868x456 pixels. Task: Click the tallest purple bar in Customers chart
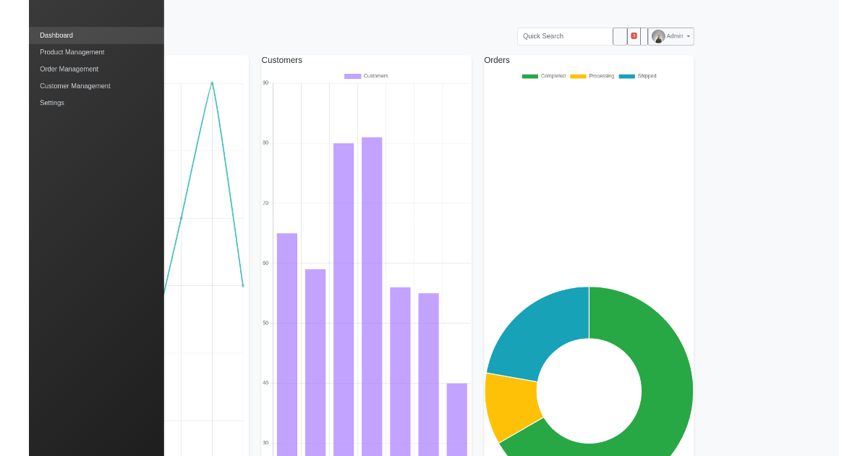coord(370,290)
